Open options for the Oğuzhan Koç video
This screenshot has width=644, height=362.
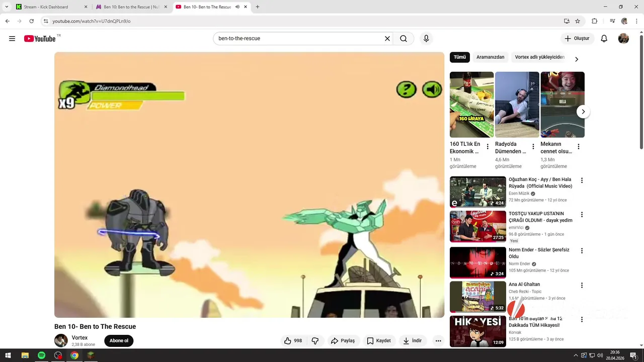click(582, 180)
